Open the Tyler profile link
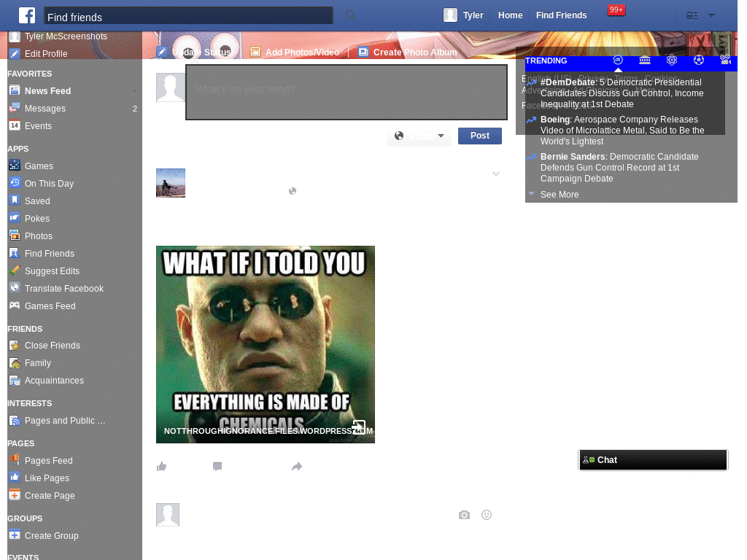Viewport: 747px width, 560px height. point(473,15)
